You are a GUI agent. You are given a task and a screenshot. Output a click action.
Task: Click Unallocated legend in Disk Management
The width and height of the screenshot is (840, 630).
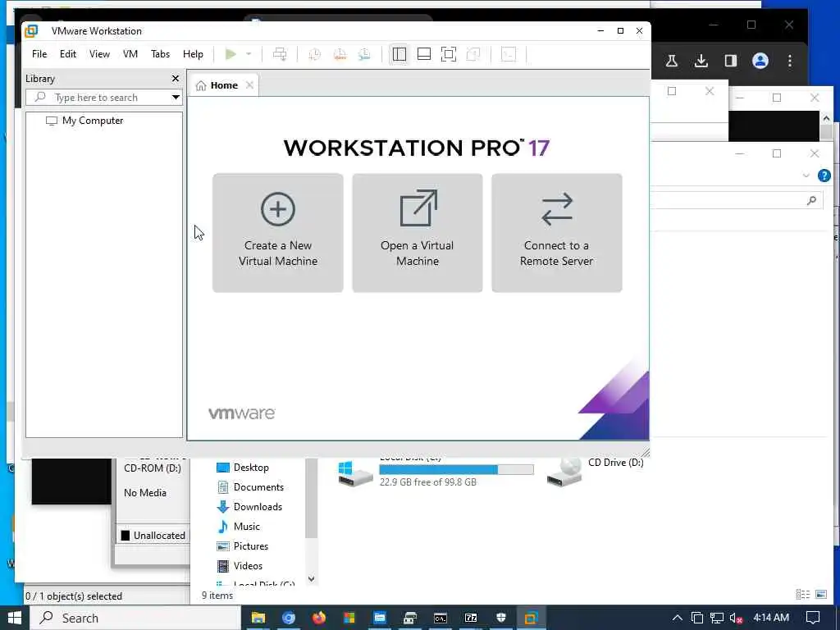click(153, 536)
